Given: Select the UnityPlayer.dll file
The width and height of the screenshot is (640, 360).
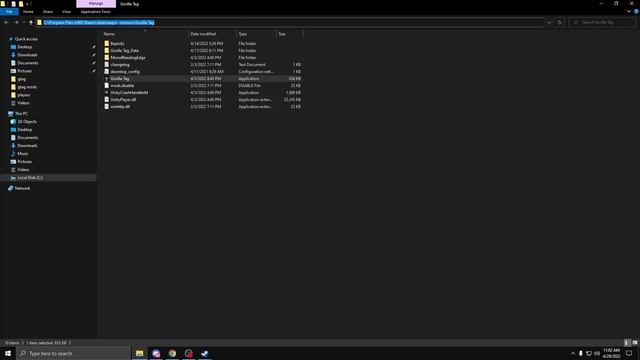Looking at the screenshot, I should coord(123,100).
